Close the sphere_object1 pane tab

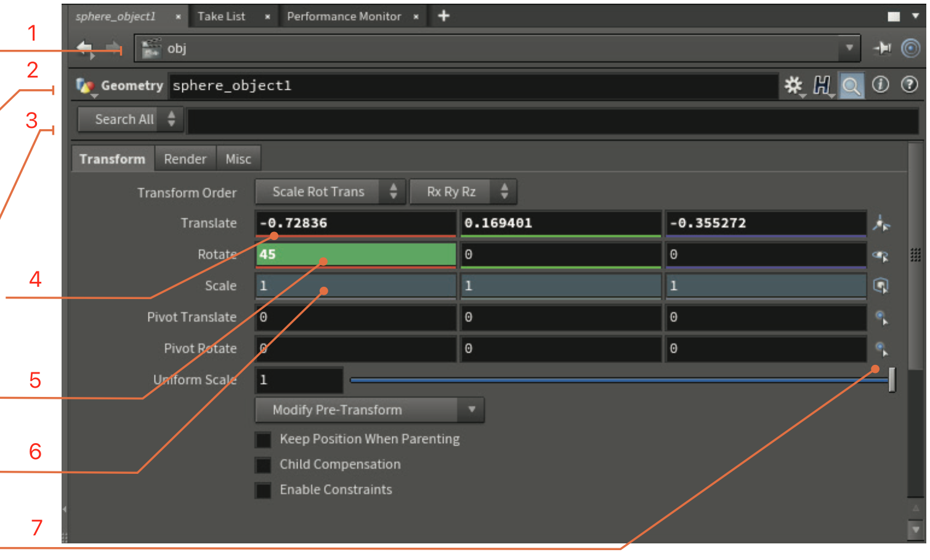(178, 17)
